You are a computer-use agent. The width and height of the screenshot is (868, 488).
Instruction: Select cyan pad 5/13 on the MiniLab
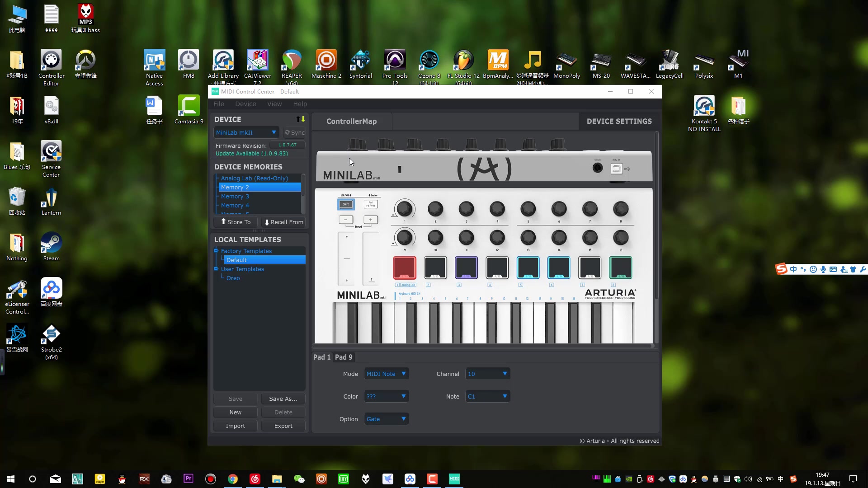pos(528,267)
